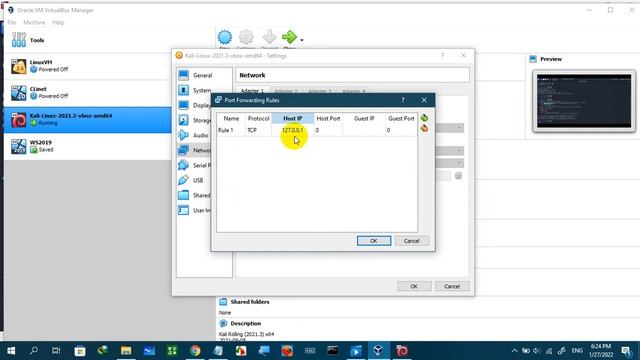
Task: Click the help question mark in the Settings window
Action: click(x=442, y=56)
